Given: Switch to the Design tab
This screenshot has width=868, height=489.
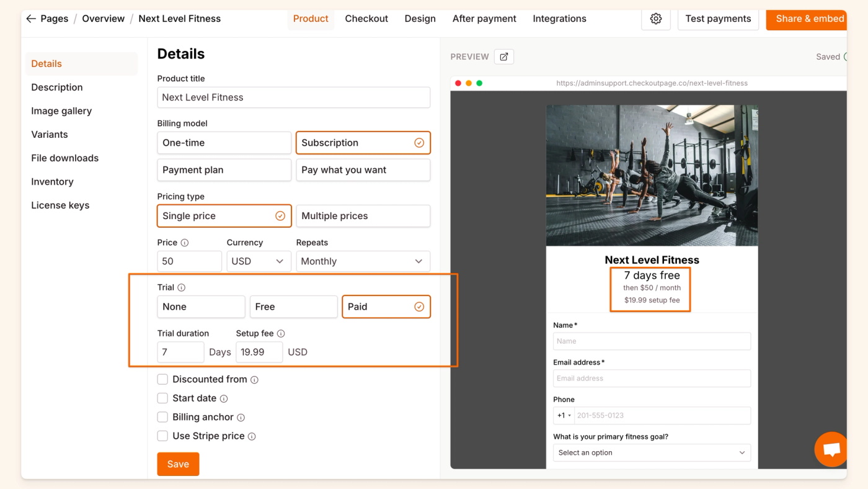Looking at the screenshot, I should [x=420, y=19].
